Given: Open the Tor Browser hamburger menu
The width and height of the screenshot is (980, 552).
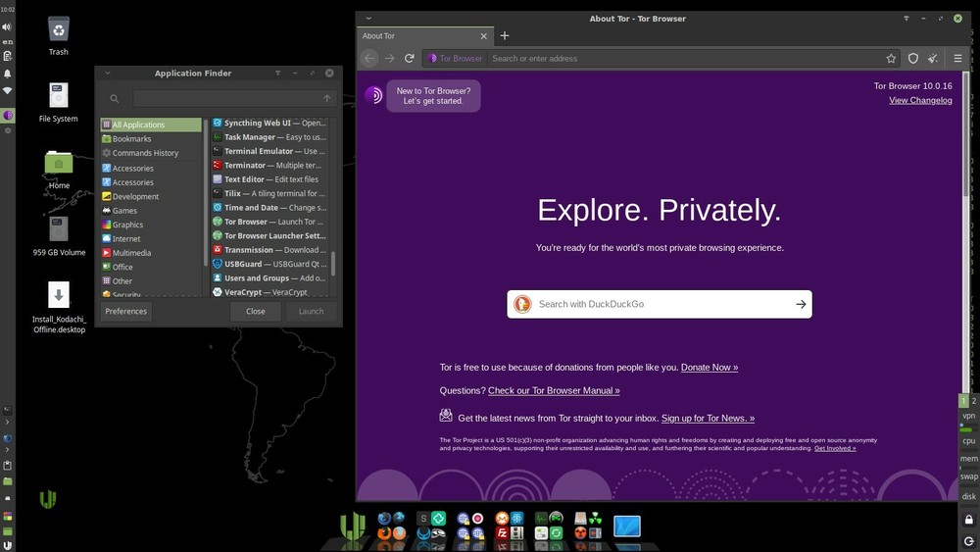Looking at the screenshot, I should 957,58.
